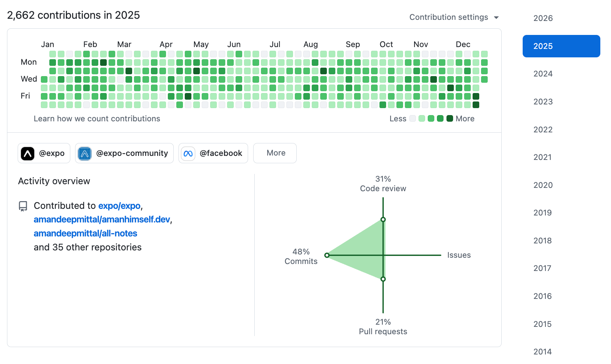
Task: Open the Contribution settings dropdown
Action: (449, 17)
